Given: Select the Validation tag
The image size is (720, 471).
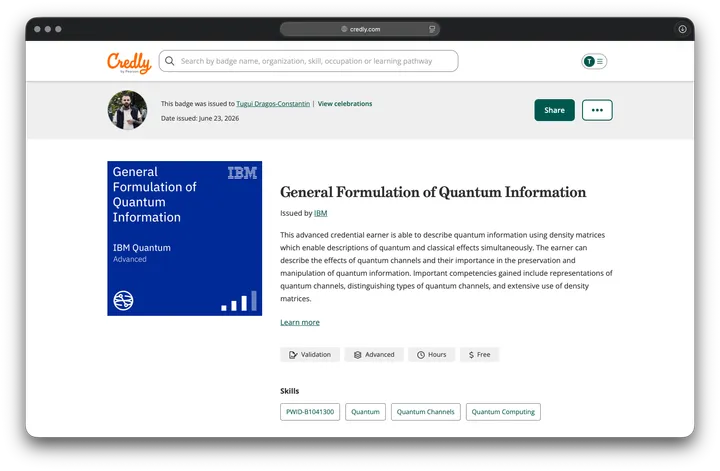Looking at the screenshot, I should [310, 354].
